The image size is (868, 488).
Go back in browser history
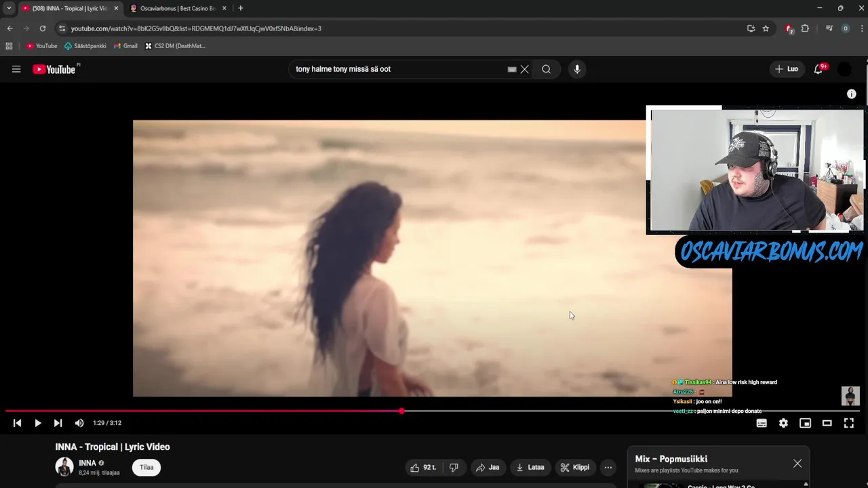[9, 28]
